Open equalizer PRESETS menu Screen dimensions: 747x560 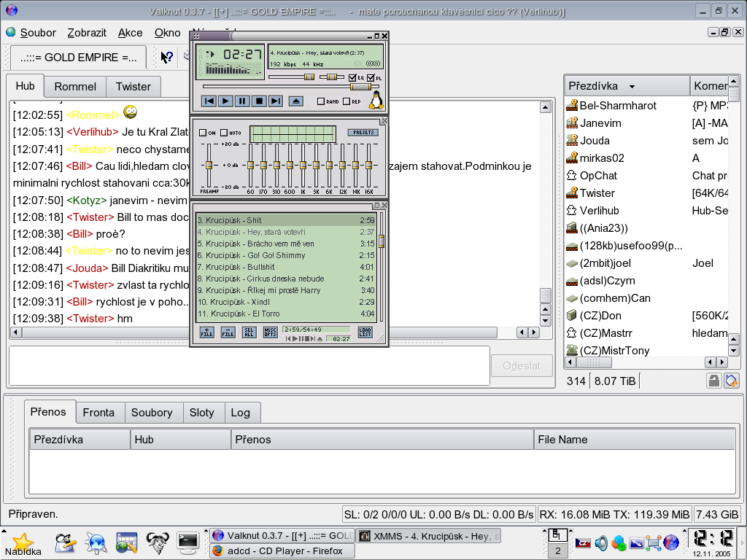click(x=363, y=133)
